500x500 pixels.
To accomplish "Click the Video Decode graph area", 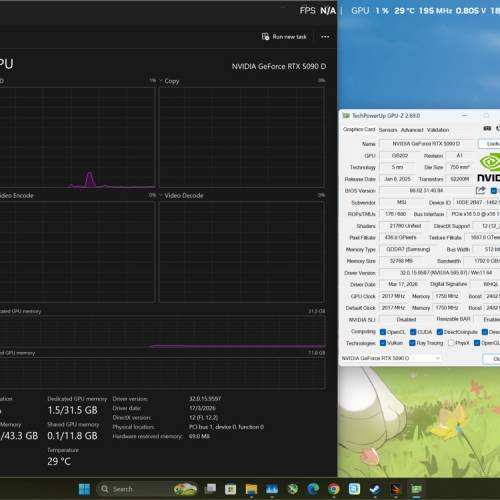I will click(x=241, y=252).
